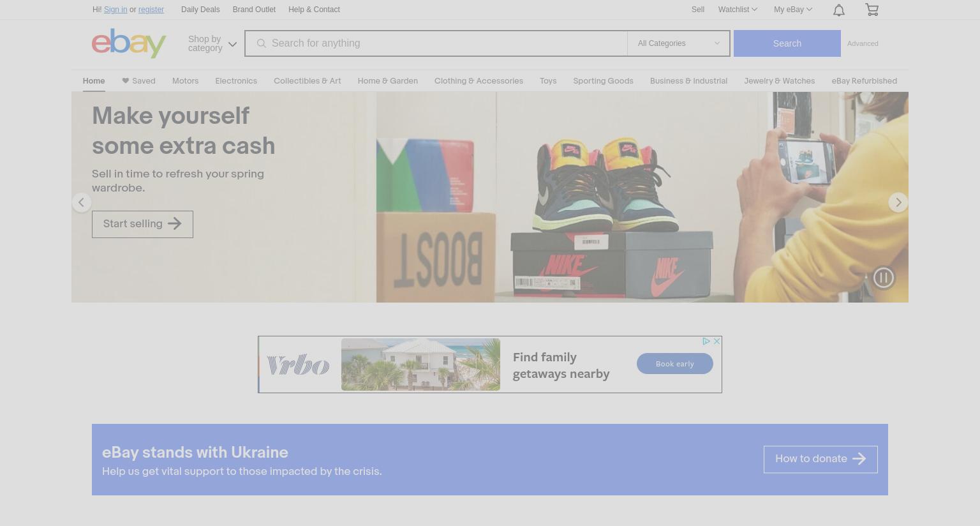Click the Vrbo beach house ad image
980x526 pixels.
(x=420, y=364)
